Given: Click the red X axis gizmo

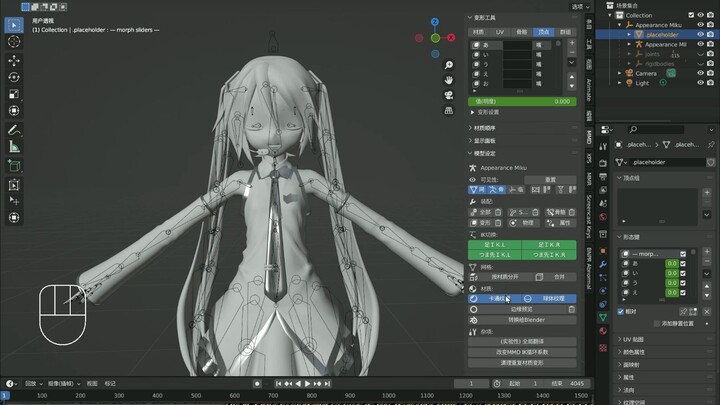Looking at the screenshot, I should 451,38.
